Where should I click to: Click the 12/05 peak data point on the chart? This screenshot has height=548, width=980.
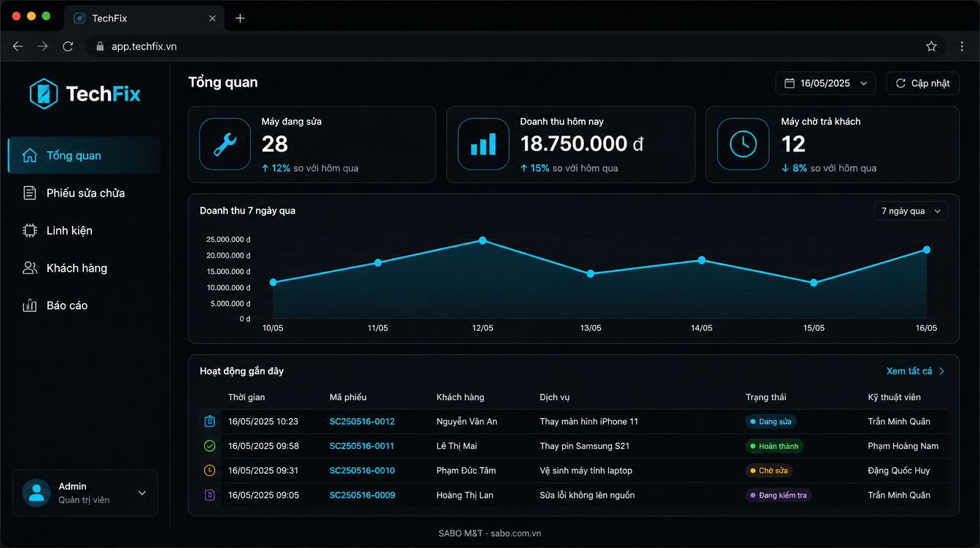[x=483, y=240]
